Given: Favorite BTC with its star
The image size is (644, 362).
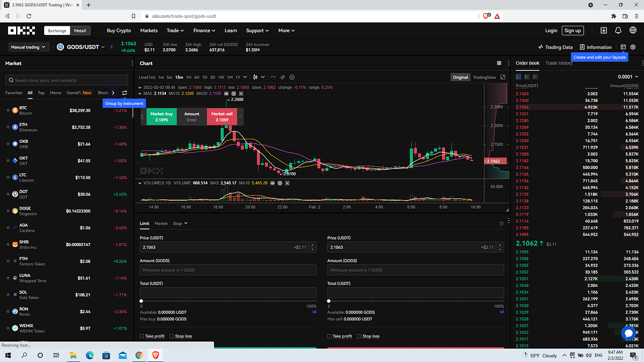Looking at the screenshot, I should (8, 110).
